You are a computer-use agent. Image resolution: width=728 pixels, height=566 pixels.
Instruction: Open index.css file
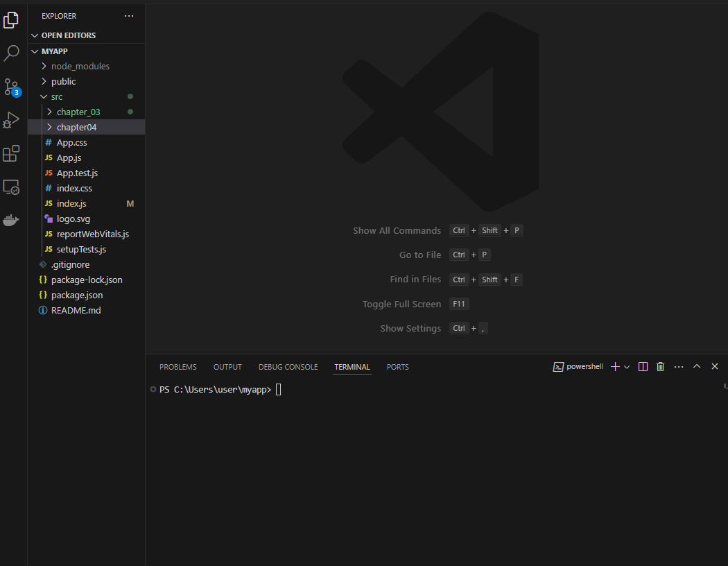(x=87, y=188)
